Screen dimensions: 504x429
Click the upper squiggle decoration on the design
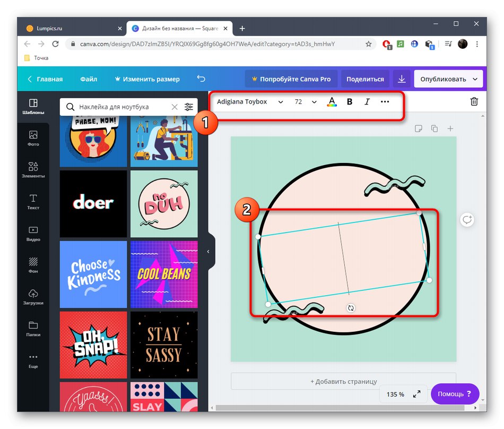pyautogui.click(x=395, y=185)
